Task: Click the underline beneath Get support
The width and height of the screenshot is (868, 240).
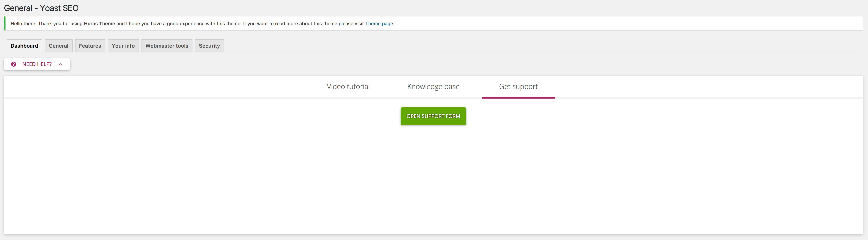Action: click(x=518, y=98)
